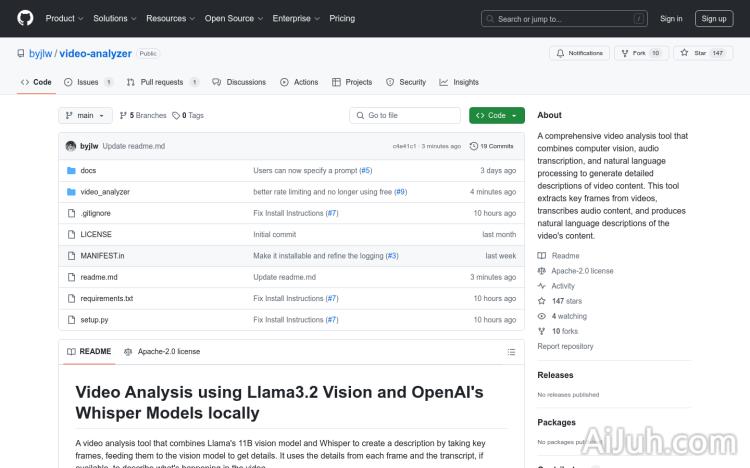Click the fork count badge 10

pyautogui.click(x=656, y=53)
